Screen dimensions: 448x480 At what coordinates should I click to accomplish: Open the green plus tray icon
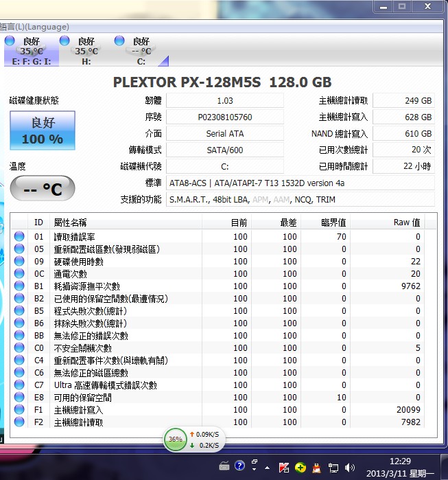[300, 468]
